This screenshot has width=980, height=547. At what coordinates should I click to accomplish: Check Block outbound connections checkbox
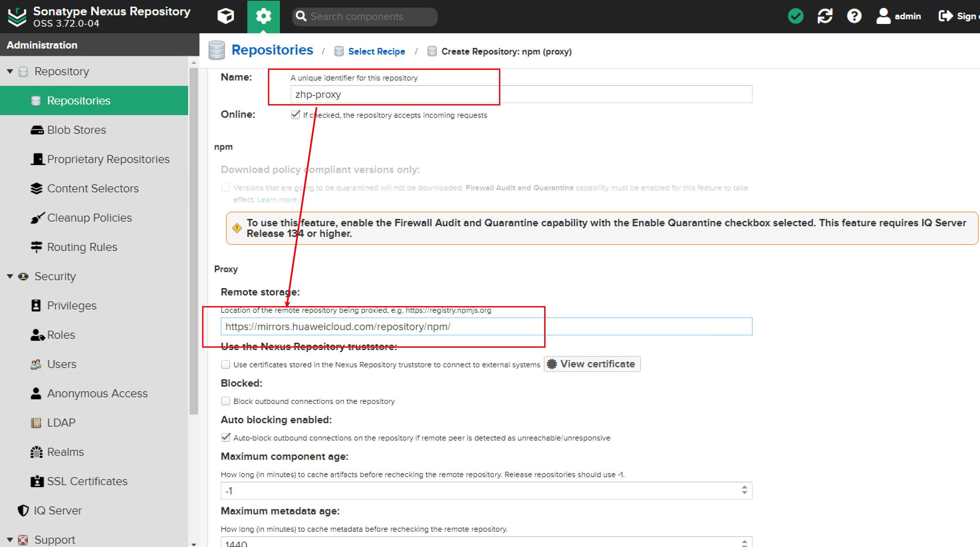click(226, 401)
